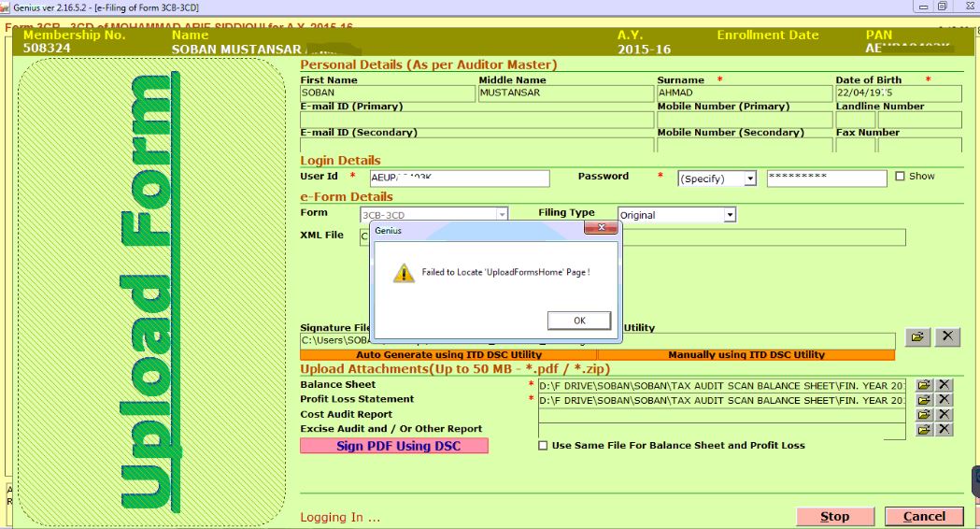980x529 pixels.
Task: Browse for the Balance Sheet attachment
Action: [925, 385]
